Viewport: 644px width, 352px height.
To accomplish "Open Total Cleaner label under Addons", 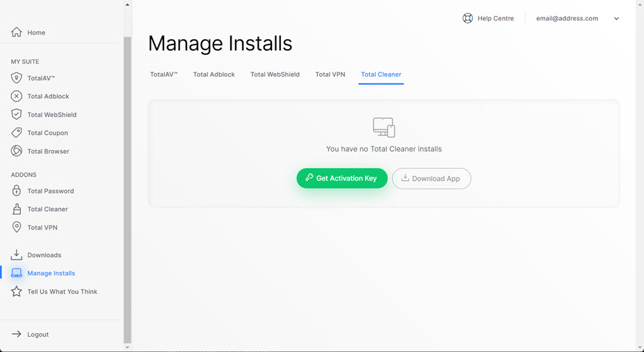I will 48,209.
